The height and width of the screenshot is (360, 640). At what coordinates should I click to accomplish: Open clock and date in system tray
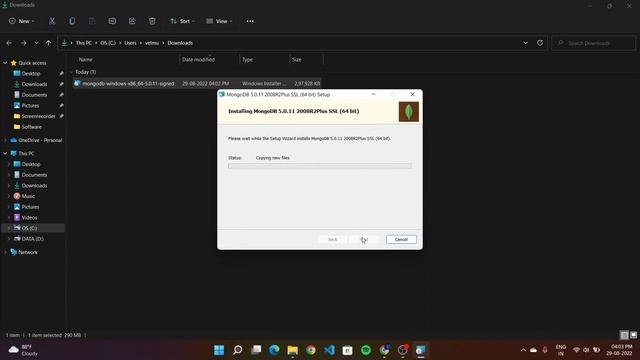(620, 350)
